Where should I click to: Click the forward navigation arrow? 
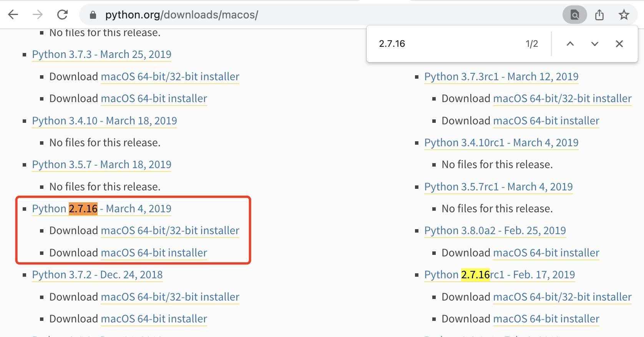click(x=37, y=14)
